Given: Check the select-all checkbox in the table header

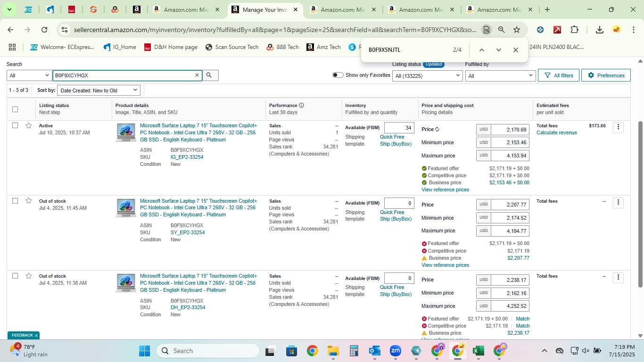Looking at the screenshot, I should coord(15,109).
